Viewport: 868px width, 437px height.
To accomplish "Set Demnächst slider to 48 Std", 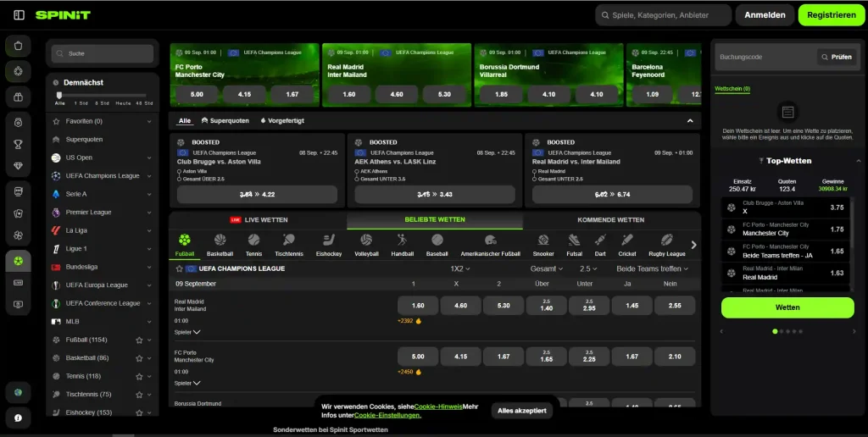I will [x=145, y=102].
